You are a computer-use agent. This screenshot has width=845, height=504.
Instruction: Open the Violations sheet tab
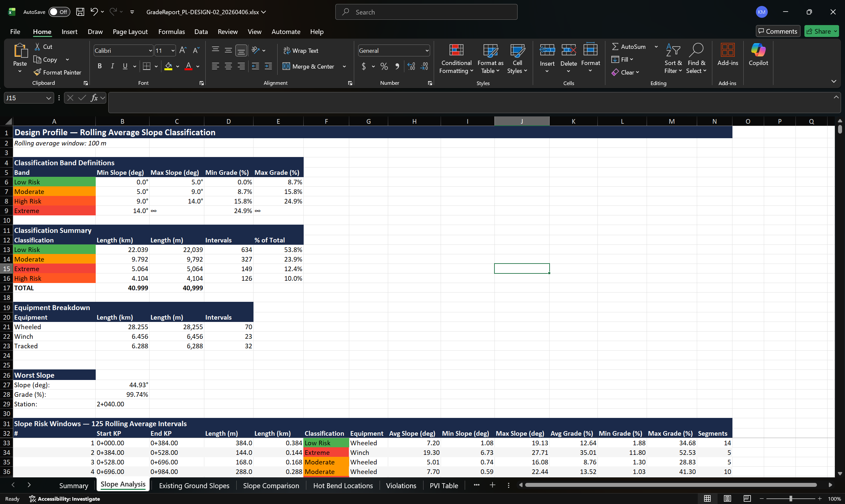coord(401,485)
